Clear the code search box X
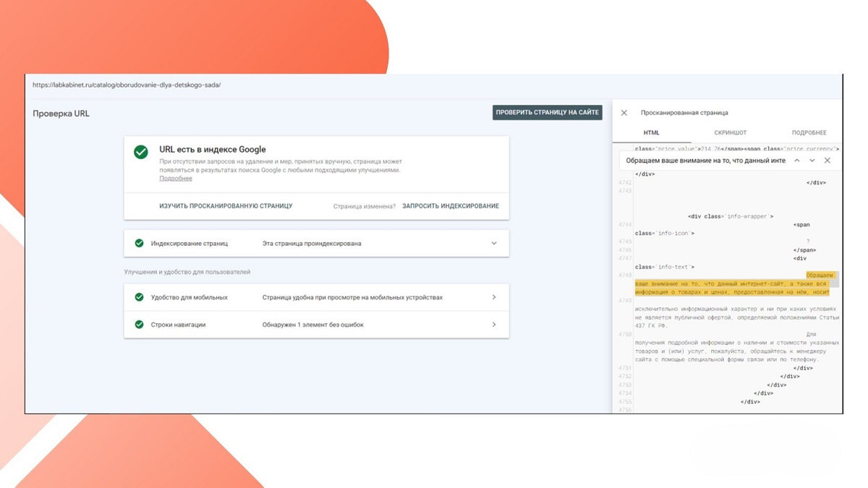This screenshot has width=868, height=488. 827,160
